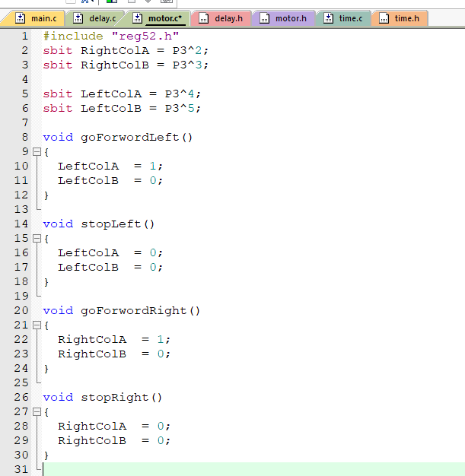Viewport: 465px width, 476px height.
Task: Click the 'sbit LeftColA = P3^4;' line
Action: 122,94
